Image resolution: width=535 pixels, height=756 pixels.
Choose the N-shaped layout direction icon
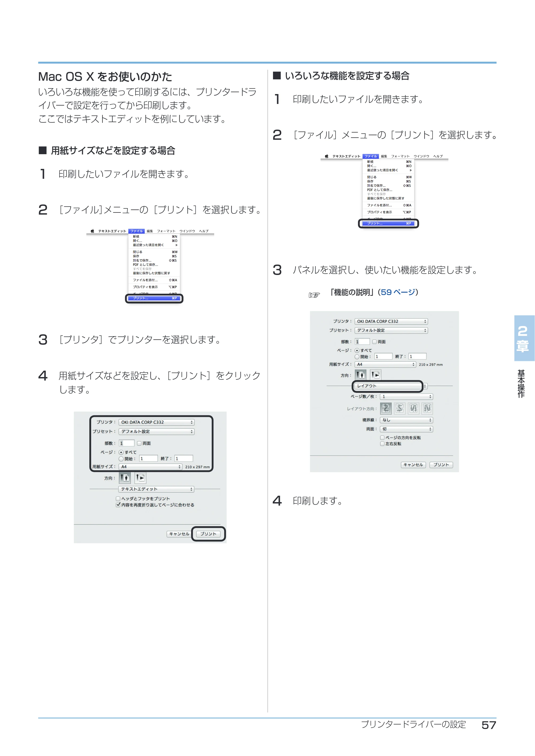pos(427,409)
